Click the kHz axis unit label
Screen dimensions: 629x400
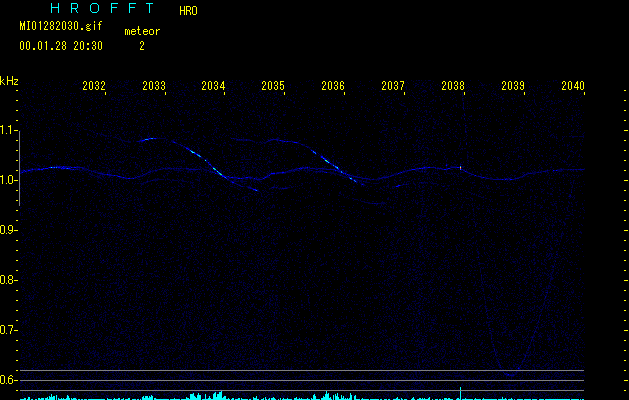click(x=9, y=80)
